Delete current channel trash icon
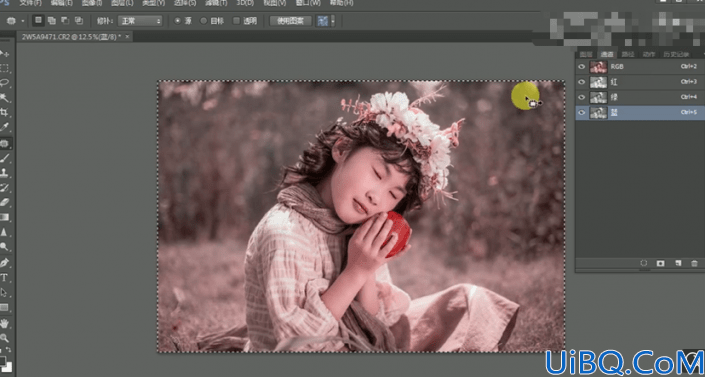Viewport: 705px width, 377px height. 695,263
